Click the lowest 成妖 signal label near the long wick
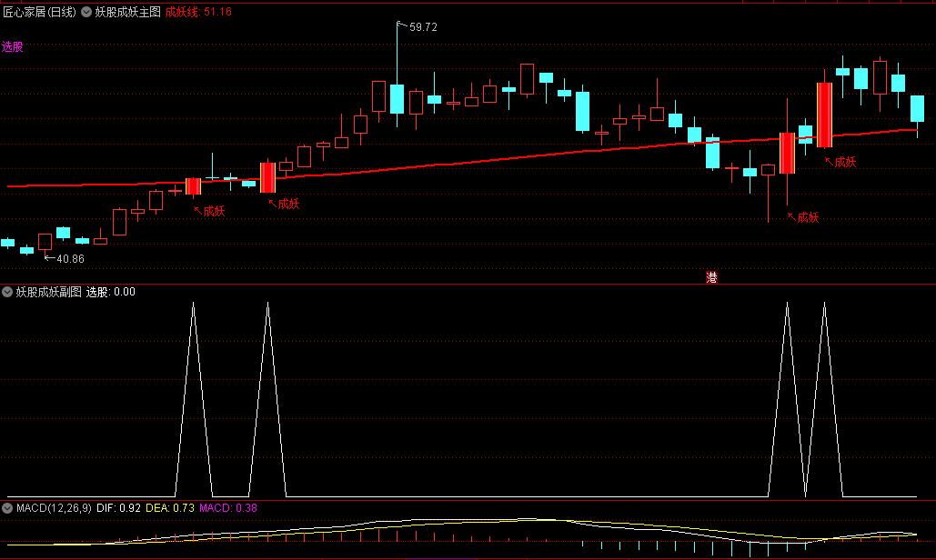Image resolution: width=936 pixels, height=560 pixels. tap(808, 217)
